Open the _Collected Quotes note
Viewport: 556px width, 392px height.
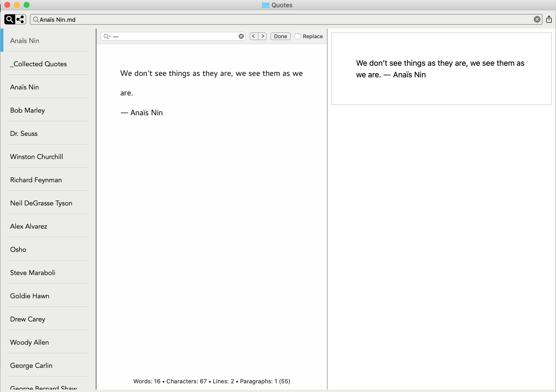point(38,64)
